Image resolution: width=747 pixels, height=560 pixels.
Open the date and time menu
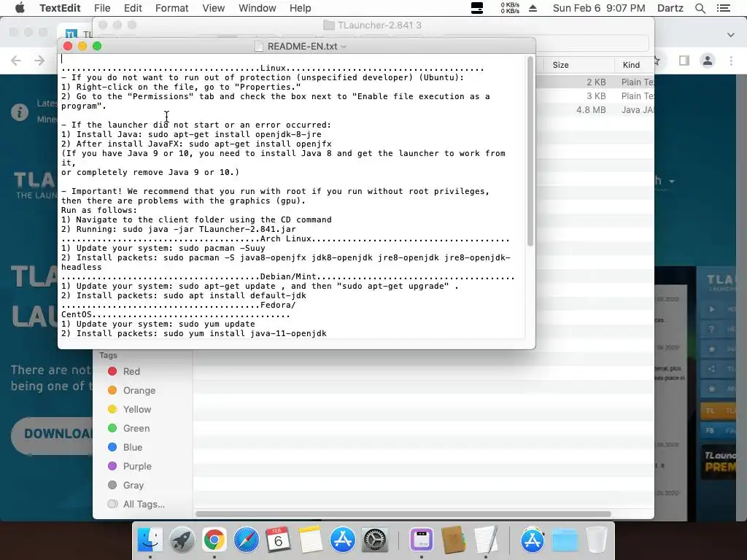click(x=599, y=8)
